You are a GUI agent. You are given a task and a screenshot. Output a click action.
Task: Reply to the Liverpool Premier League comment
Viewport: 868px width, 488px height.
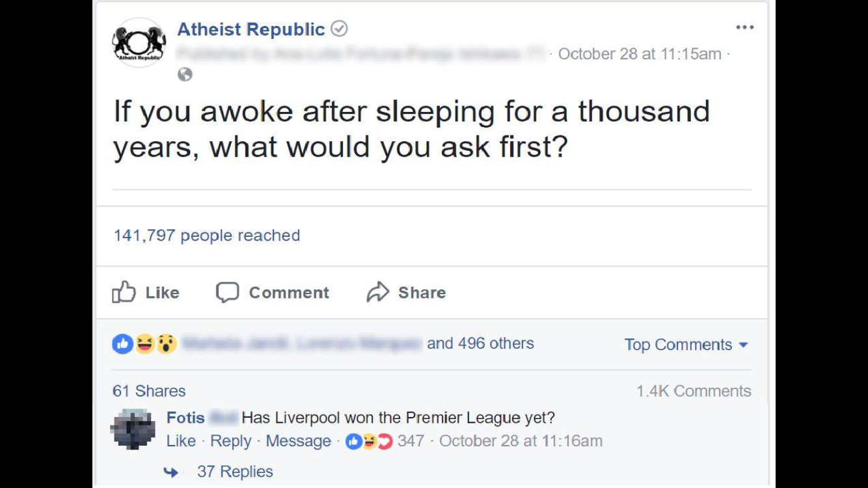pos(230,441)
